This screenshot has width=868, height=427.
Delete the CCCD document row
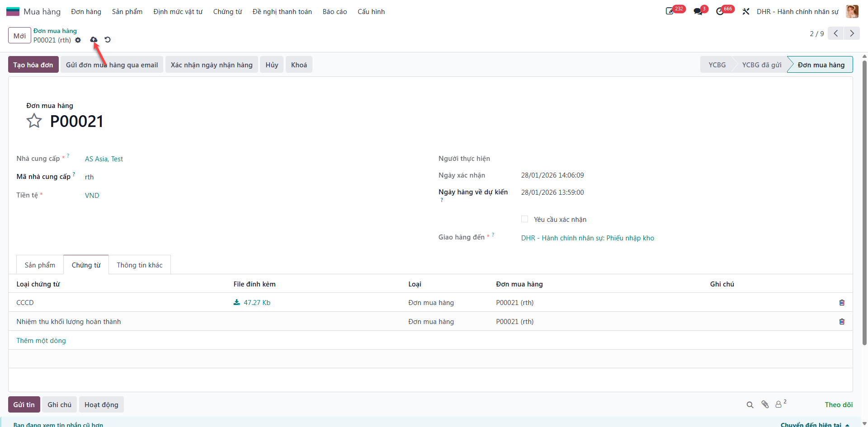842,303
